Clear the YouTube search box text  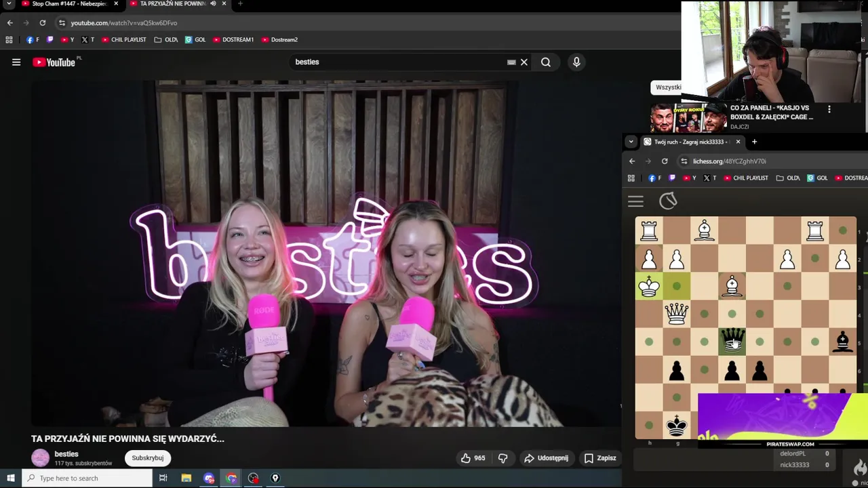click(x=524, y=62)
